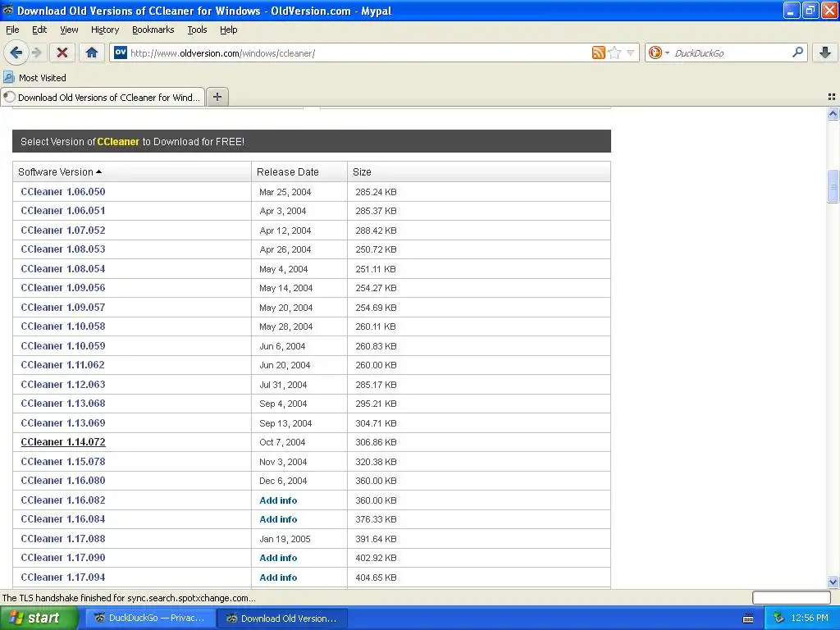Click Add info for CCleaner 1.16.084
The image size is (840, 630).
pos(278,519)
